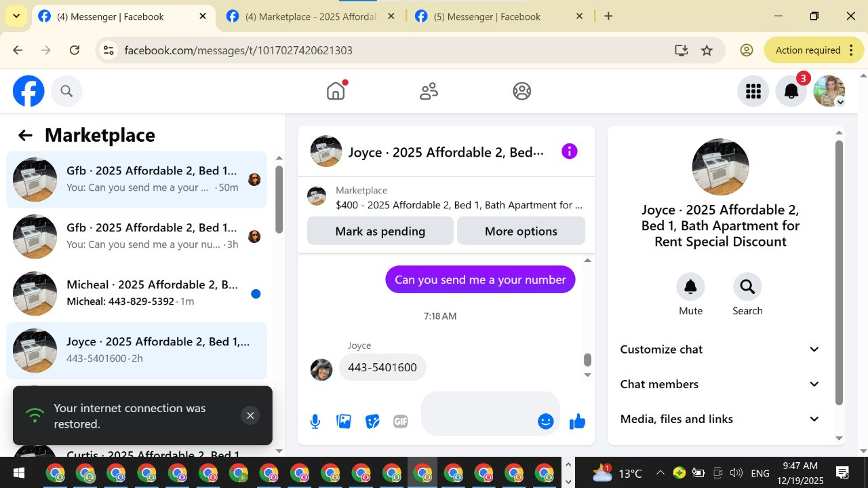868x488 pixels.
Task: Click the Action required button
Action: (x=814, y=50)
